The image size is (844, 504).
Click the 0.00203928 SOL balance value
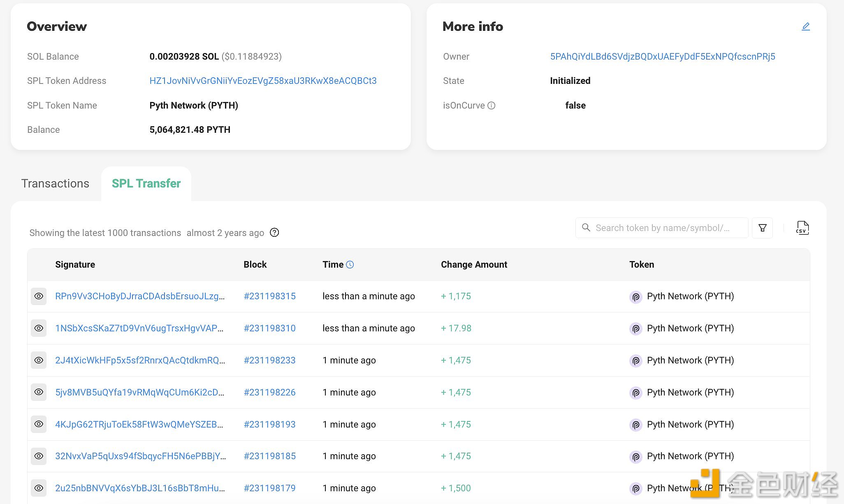[x=184, y=57]
